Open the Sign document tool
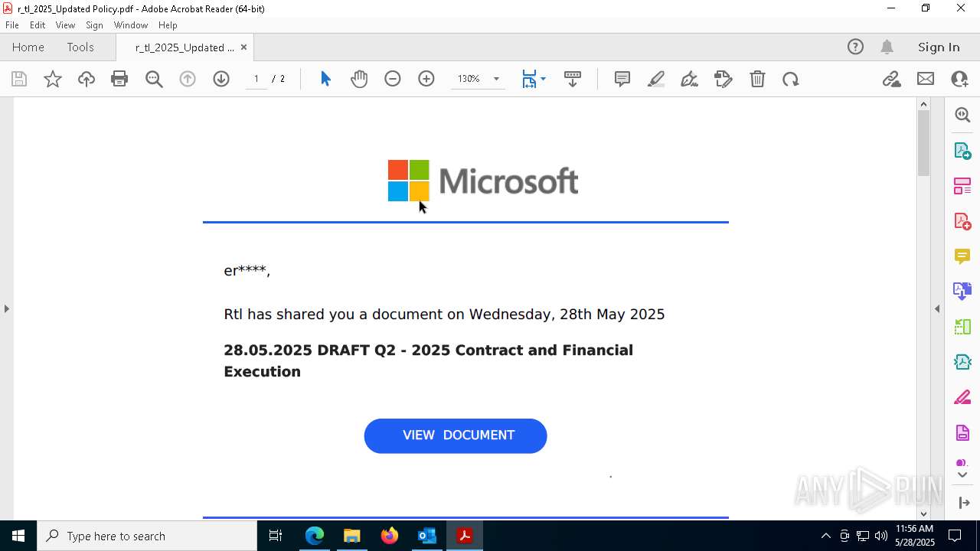The height and width of the screenshot is (551, 980). click(690, 79)
